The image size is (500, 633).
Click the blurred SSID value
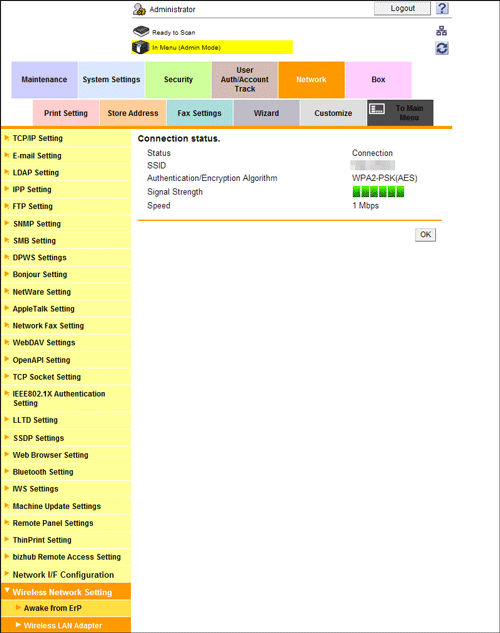pos(373,165)
